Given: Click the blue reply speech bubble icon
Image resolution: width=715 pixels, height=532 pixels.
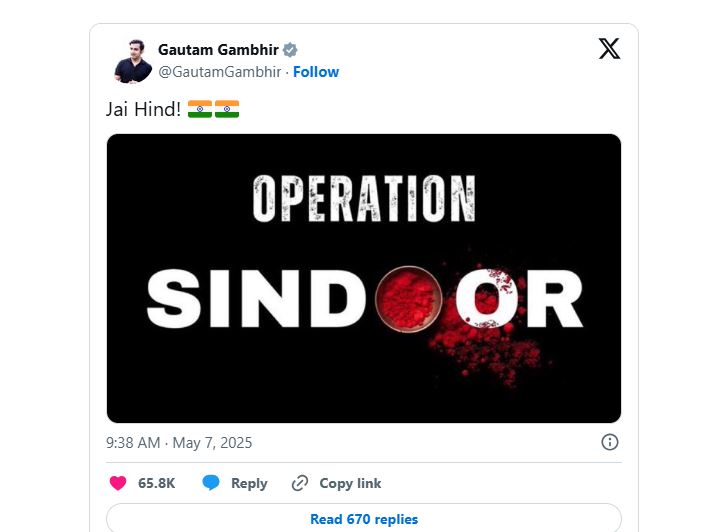Looking at the screenshot, I should point(211,482).
